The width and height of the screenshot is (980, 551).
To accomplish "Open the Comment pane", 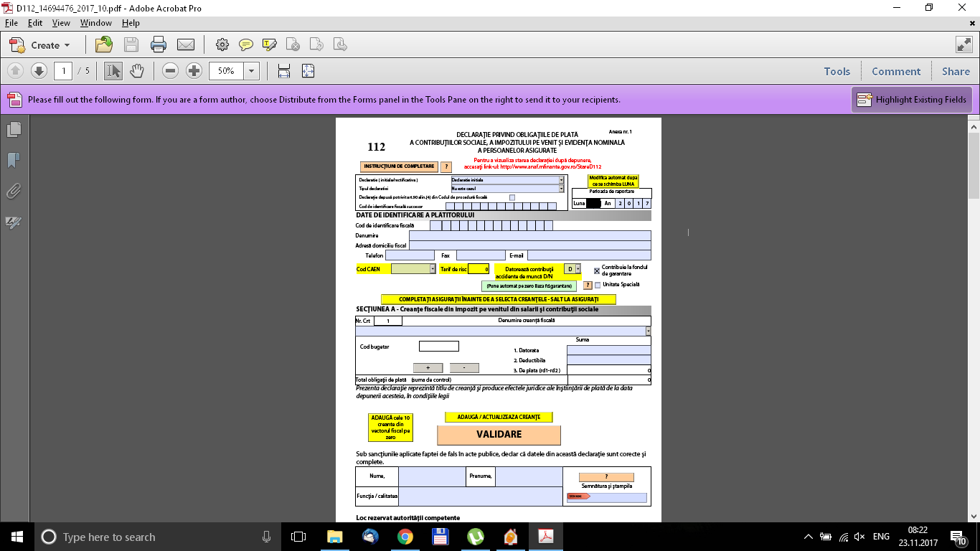I will click(x=896, y=71).
